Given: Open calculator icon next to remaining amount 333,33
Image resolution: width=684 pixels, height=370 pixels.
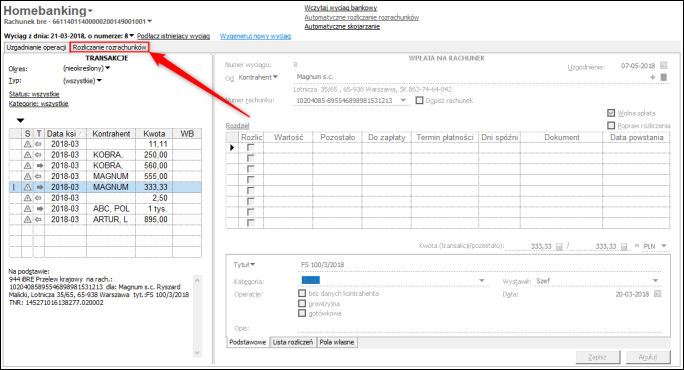Looking at the screenshot, I should [x=624, y=247].
